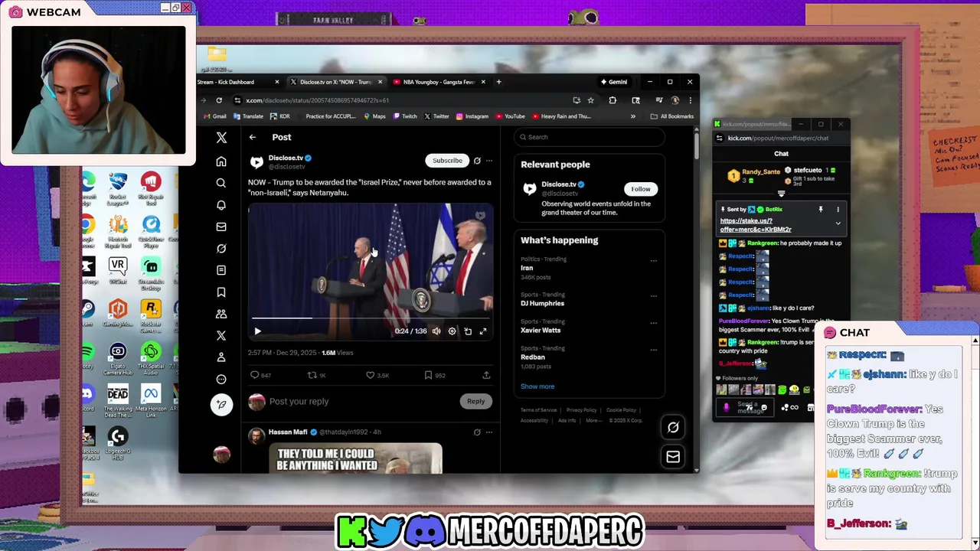This screenshot has width=980, height=551.
Task: Click the X search field
Action: [x=589, y=137]
